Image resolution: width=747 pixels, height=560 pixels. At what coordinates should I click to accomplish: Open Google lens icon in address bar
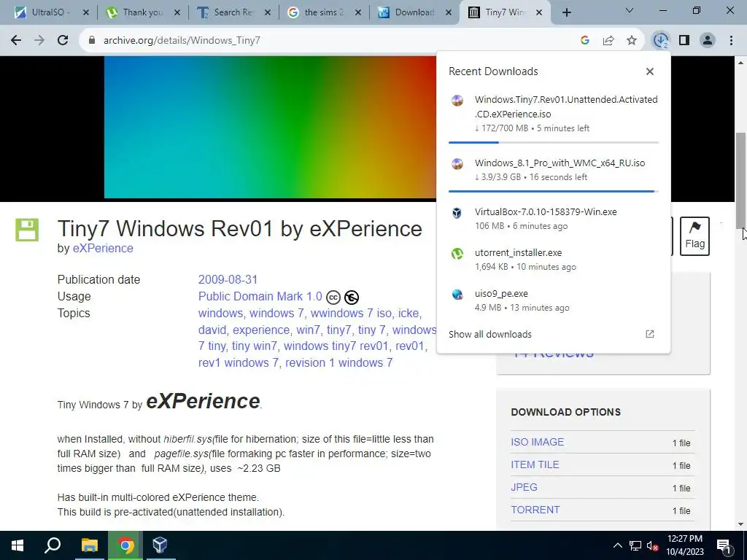click(x=585, y=41)
